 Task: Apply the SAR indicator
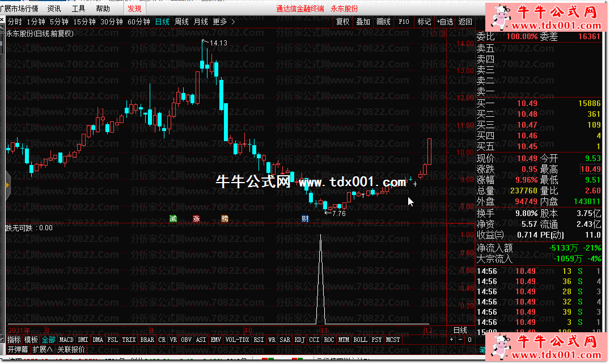tap(285, 340)
